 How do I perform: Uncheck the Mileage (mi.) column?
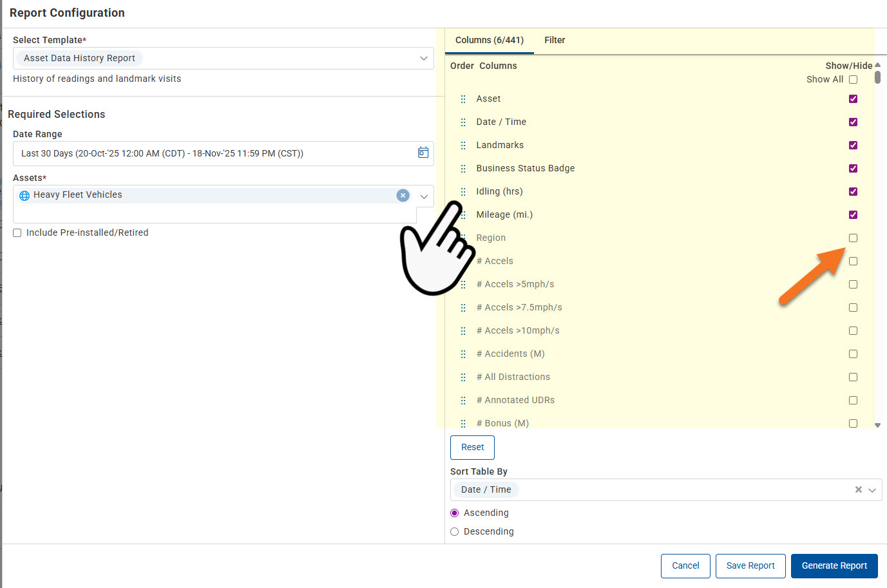(853, 215)
